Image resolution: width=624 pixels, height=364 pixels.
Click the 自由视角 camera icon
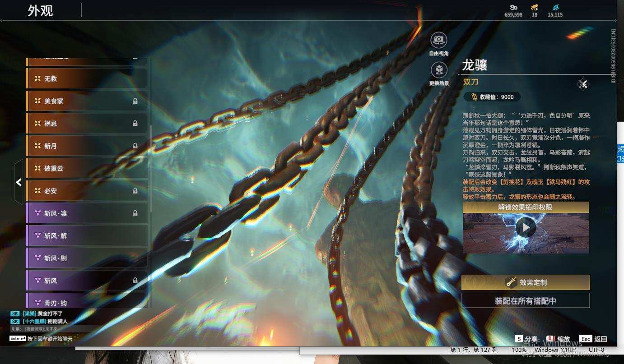point(438,40)
